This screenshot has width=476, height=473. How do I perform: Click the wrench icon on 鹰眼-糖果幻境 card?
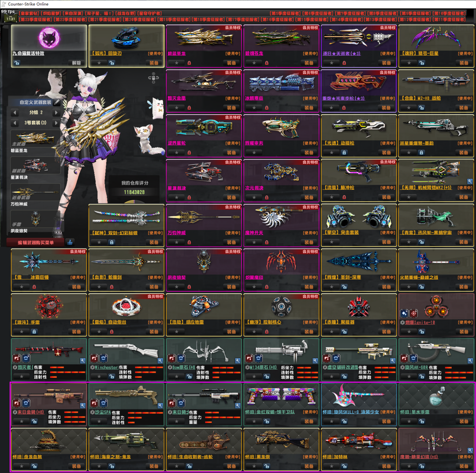click(x=470, y=451)
